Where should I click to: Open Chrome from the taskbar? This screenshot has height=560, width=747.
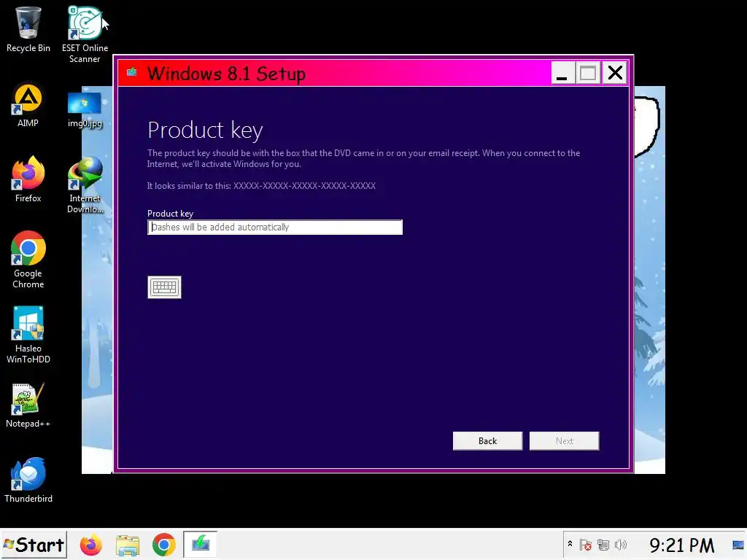(163, 545)
